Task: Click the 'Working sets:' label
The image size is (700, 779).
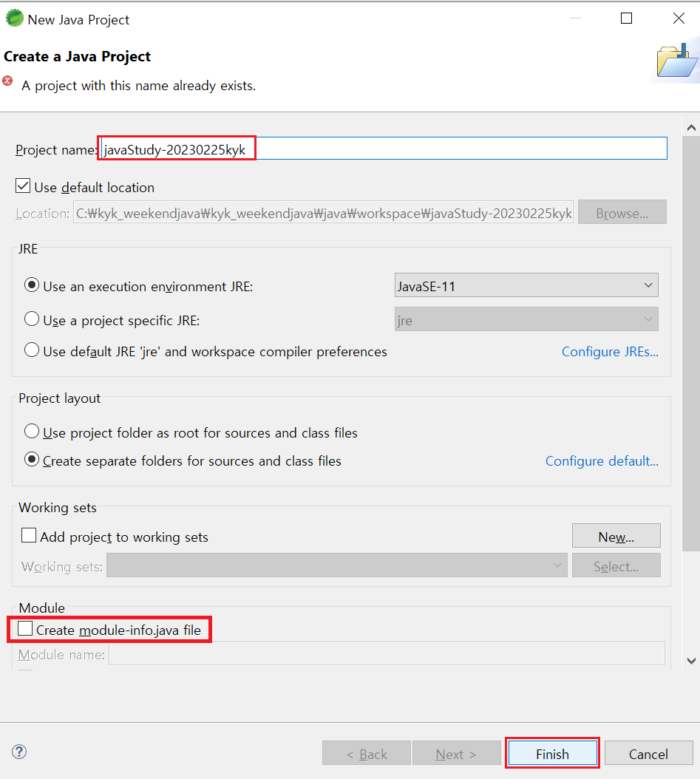Action: point(62,566)
